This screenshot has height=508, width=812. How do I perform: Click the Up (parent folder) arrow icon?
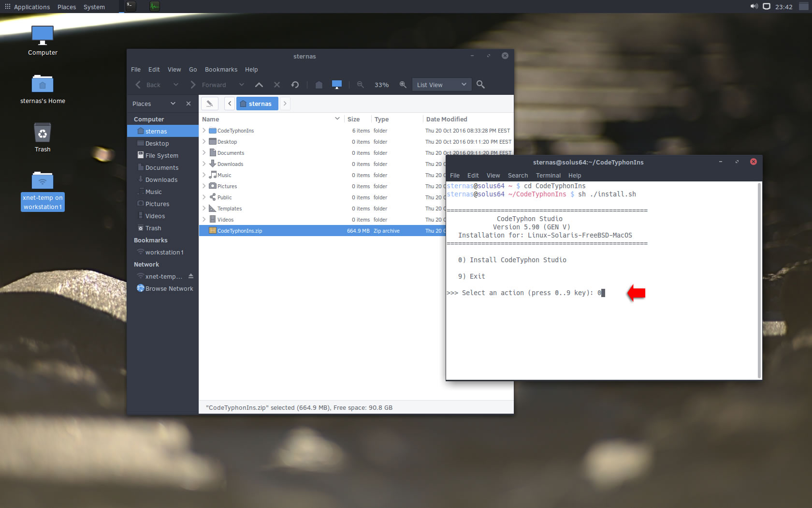(x=259, y=85)
